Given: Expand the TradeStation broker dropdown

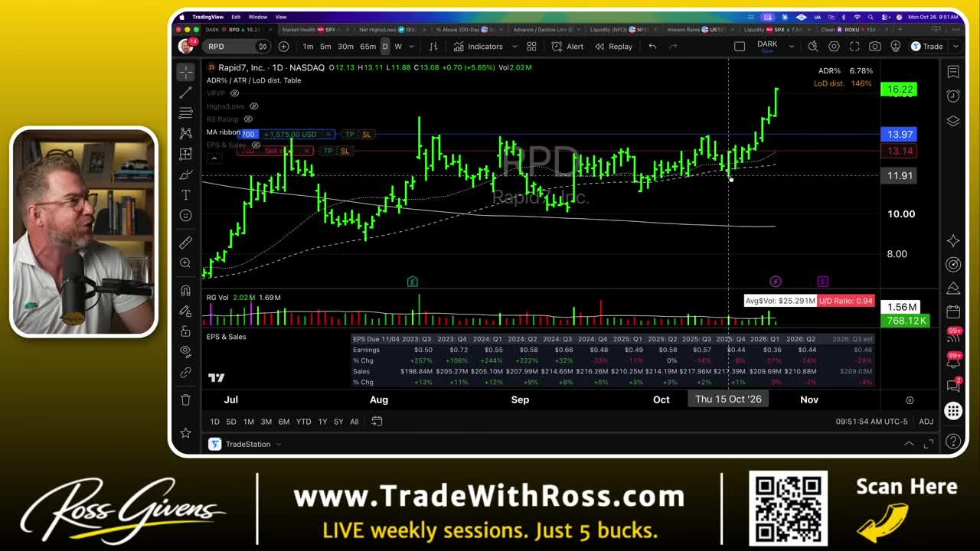Looking at the screenshot, I should pos(279,445).
